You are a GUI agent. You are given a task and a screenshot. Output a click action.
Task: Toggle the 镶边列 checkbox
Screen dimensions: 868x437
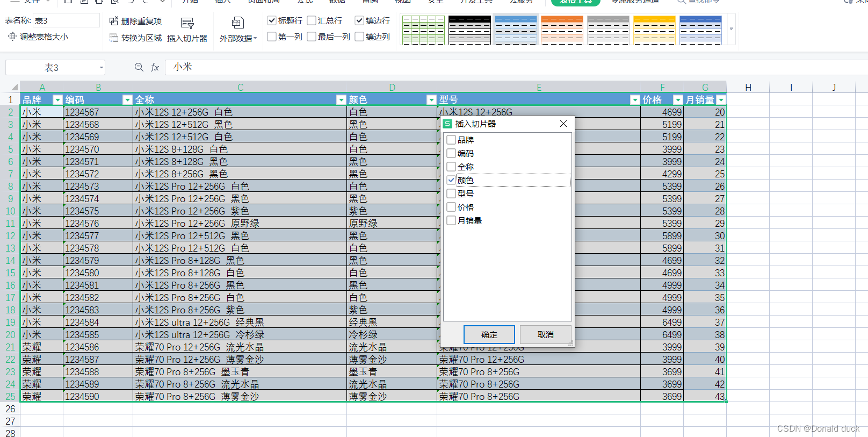coord(359,37)
